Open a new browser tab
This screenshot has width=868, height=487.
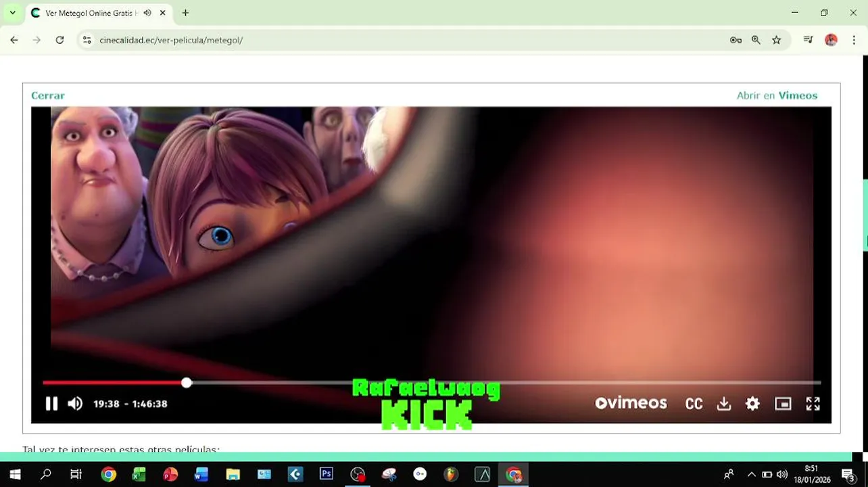click(185, 13)
